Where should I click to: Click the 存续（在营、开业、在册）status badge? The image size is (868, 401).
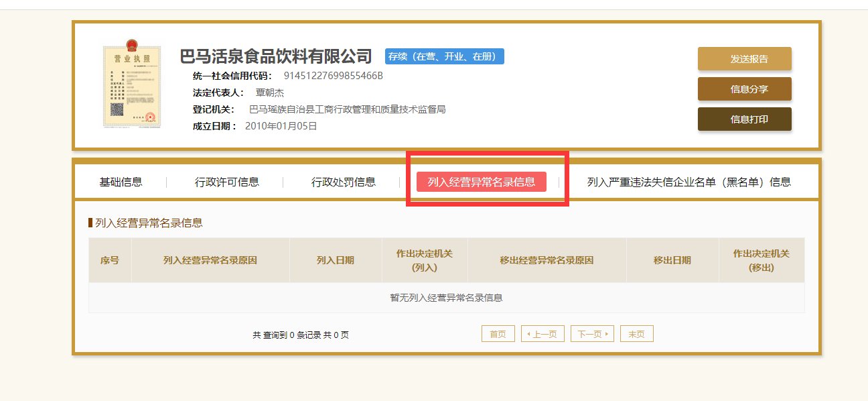click(x=443, y=56)
